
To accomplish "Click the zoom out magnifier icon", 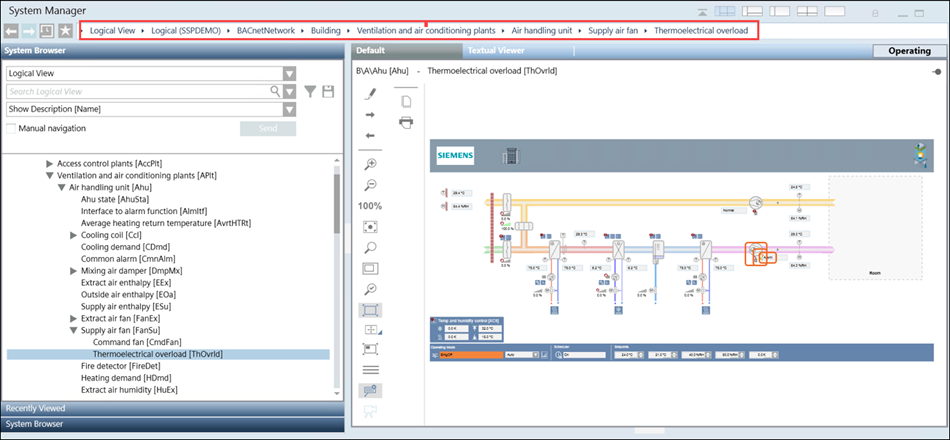I will click(370, 185).
